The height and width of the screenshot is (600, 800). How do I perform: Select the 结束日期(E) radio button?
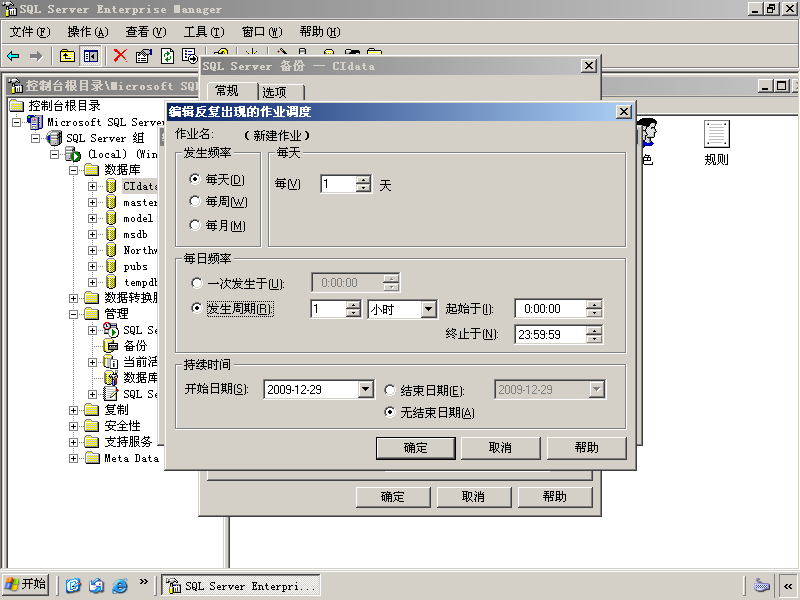click(390, 390)
